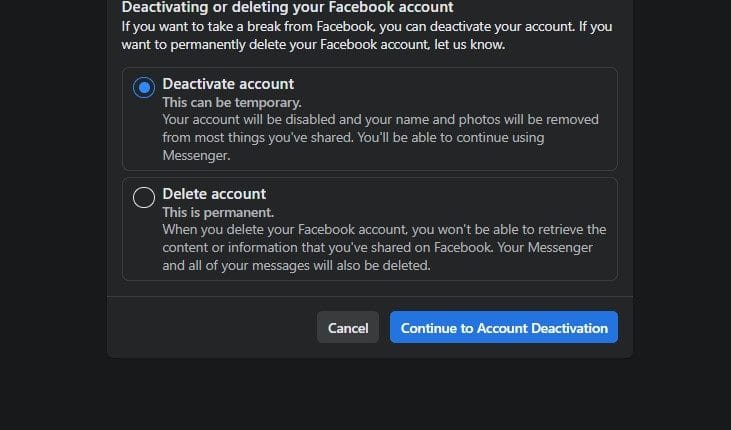Click "Your account will be disabled" description text

260,120
